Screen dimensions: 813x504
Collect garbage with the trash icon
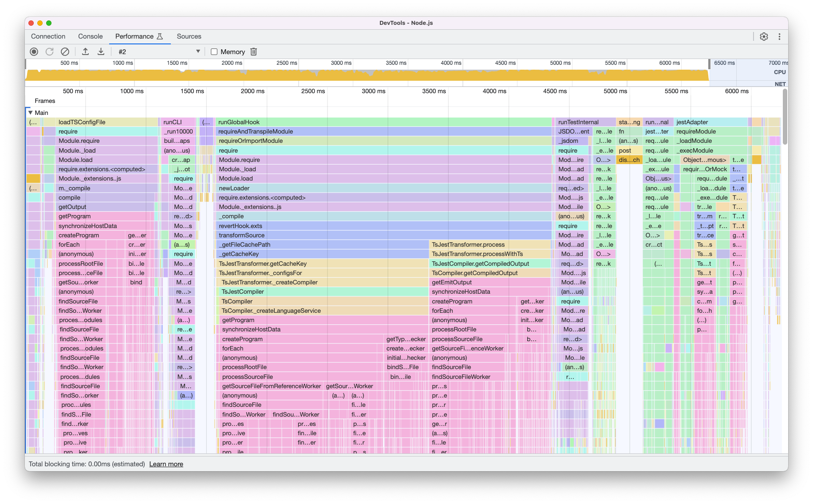pyautogui.click(x=253, y=51)
